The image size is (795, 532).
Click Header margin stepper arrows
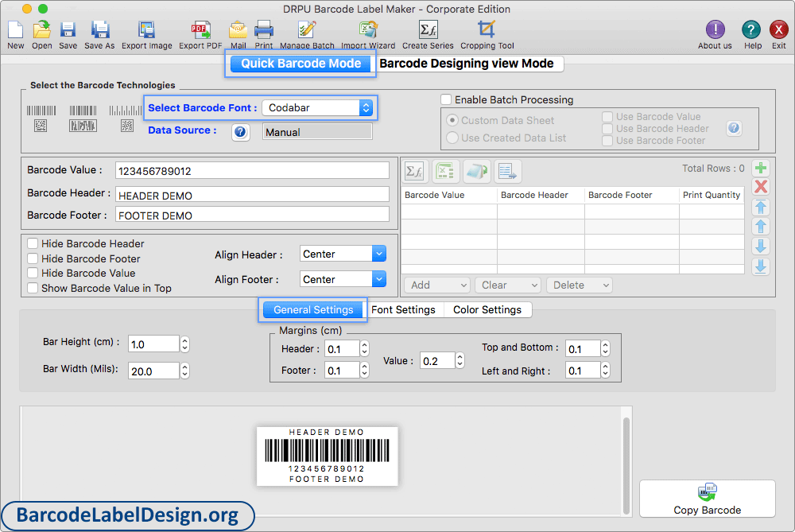point(364,348)
